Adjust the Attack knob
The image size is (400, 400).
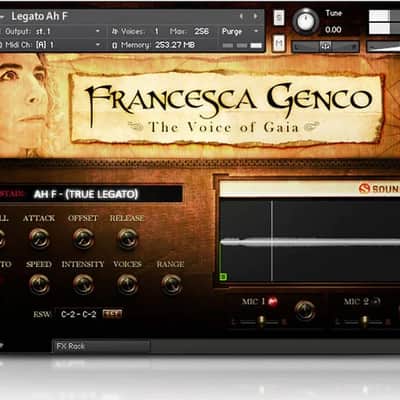tap(39, 239)
